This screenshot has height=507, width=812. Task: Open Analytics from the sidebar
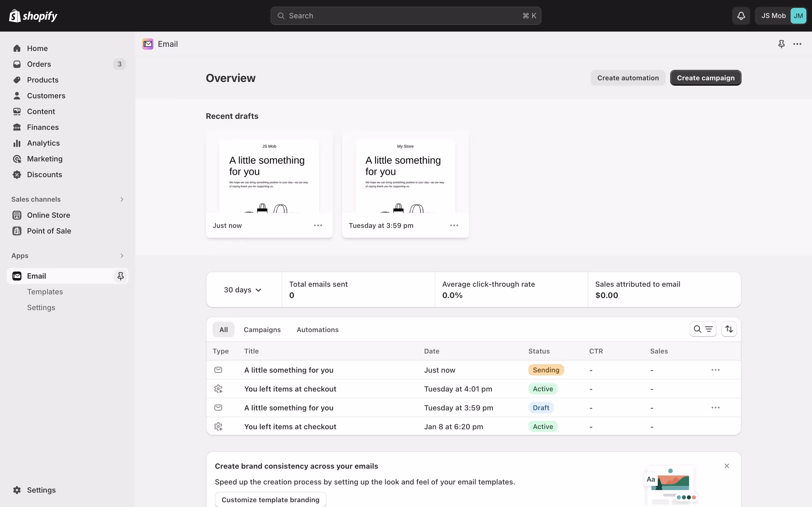(x=43, y=143)
